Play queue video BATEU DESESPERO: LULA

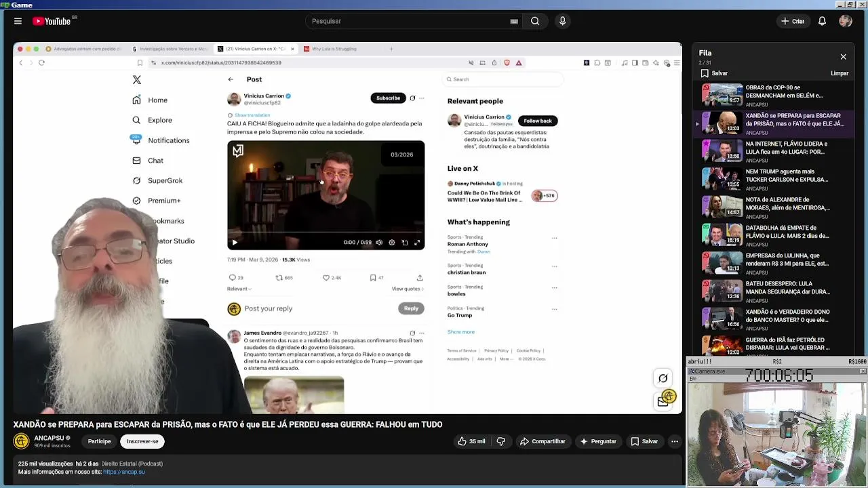click(772, 291)
